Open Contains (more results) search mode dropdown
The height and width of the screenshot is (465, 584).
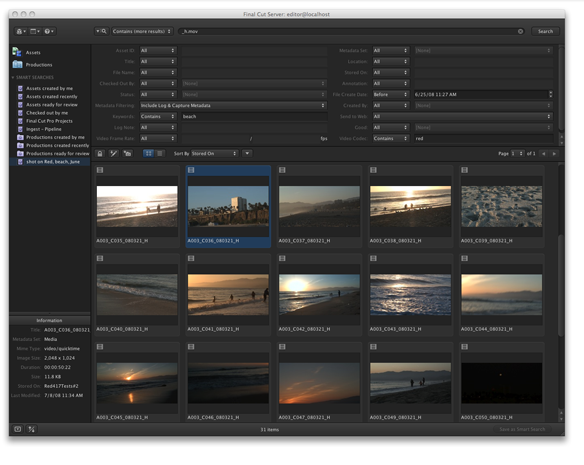142,31
